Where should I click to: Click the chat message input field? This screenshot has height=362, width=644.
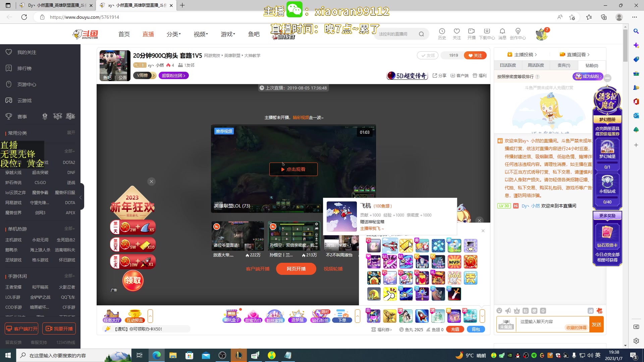pyautogui.click(x=552, y=324)
